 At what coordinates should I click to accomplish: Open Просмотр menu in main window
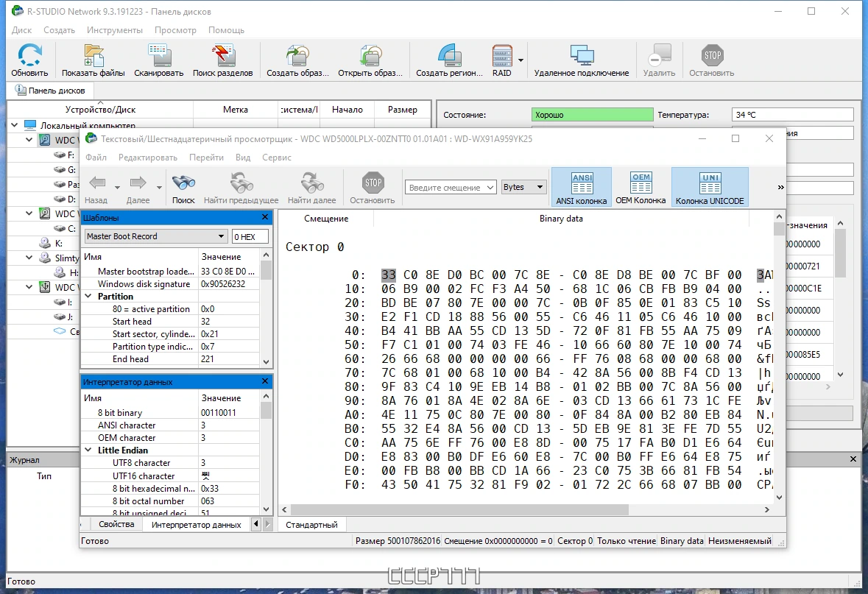click(175, 30)
